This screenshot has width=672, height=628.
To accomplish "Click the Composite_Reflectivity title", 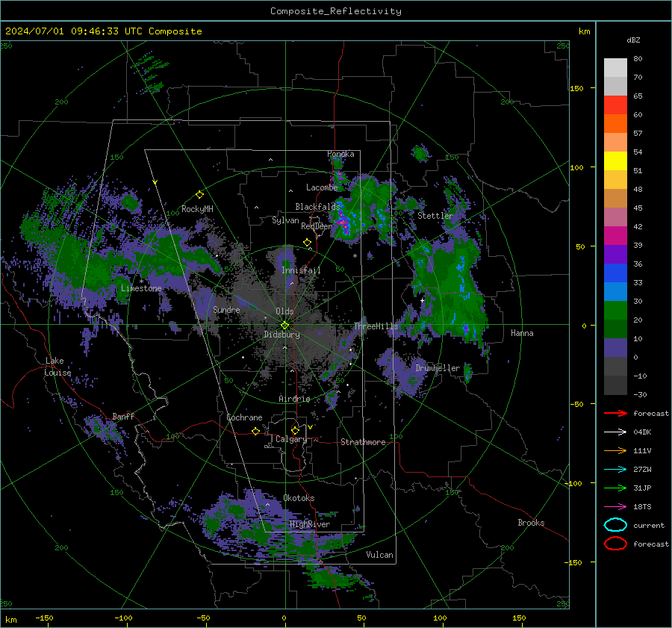I will point(336,11).
